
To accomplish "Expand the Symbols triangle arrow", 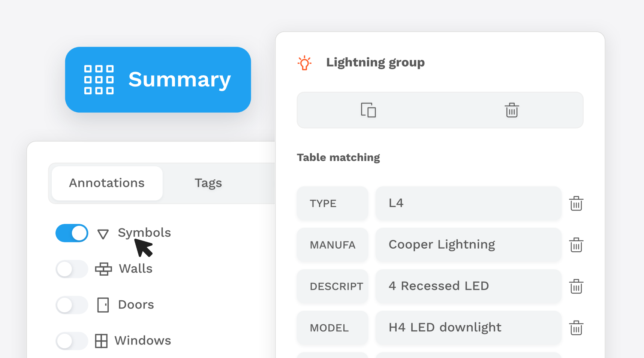I will pos(103,234).
